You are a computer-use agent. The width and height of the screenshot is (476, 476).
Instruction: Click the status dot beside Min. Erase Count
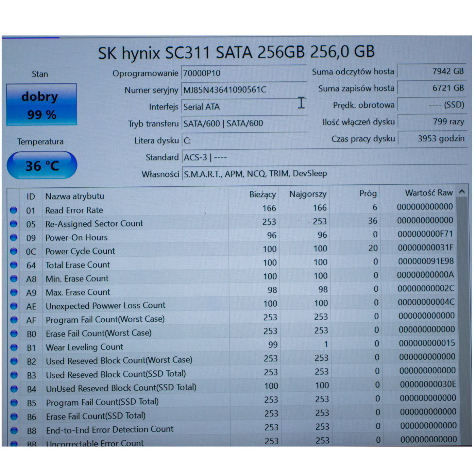pyautogui.click(x=14, y=279)
